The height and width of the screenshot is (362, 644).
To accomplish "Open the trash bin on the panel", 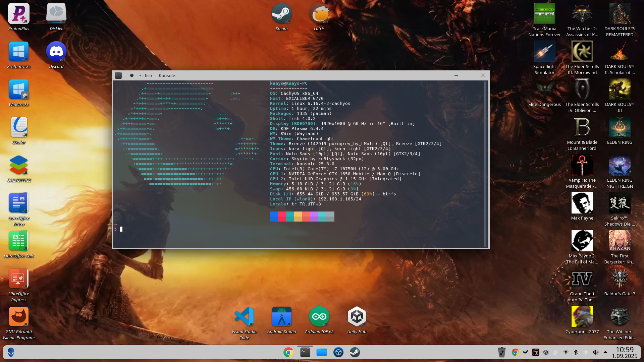I will pyautogui.click(x=502, y=352).
